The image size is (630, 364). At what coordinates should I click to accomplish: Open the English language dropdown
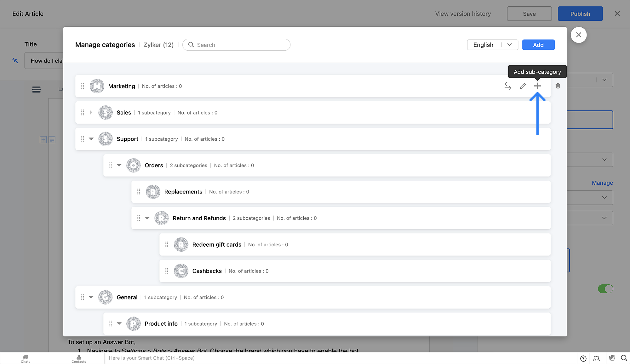tap(492, 45)
